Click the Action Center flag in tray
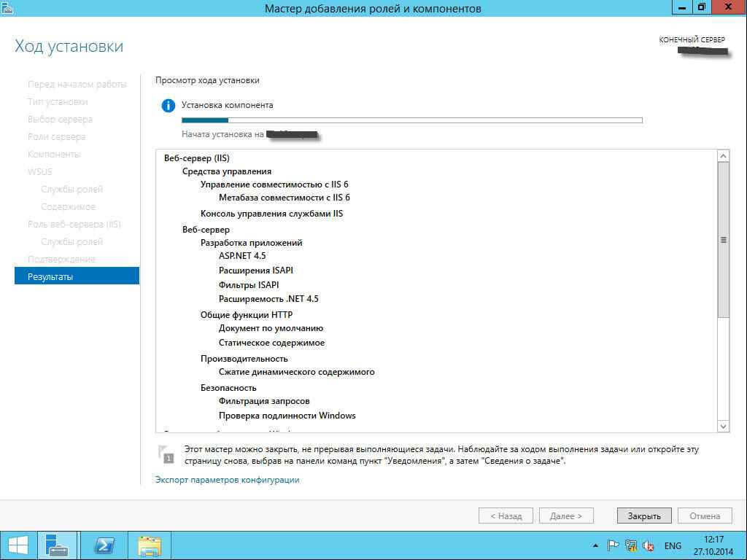 click(613, 545)
